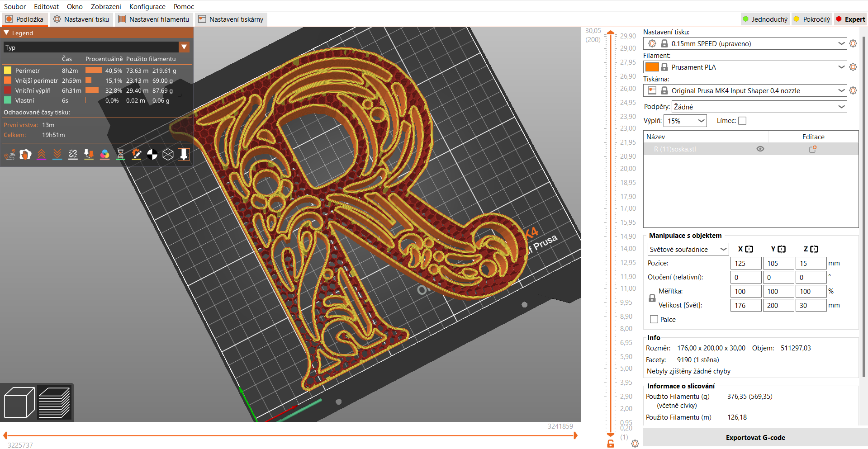Open the Typ view dropdown
This screenshot has width=868, height=449.
(97, 47)
